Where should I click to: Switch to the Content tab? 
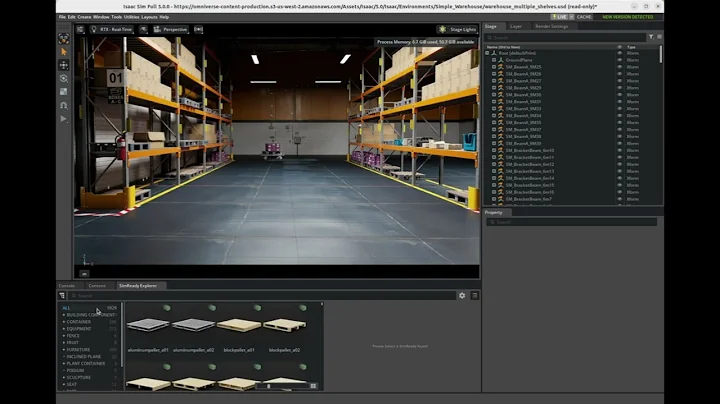click(x=97, y=286)
